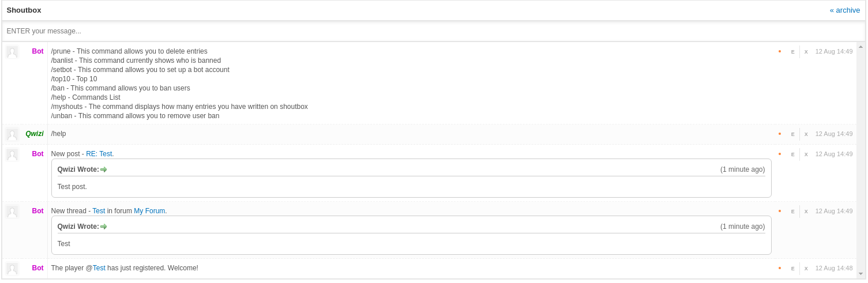Click the Qwizi username
This screenshot has width=868, height=283.
coord(35,134)
